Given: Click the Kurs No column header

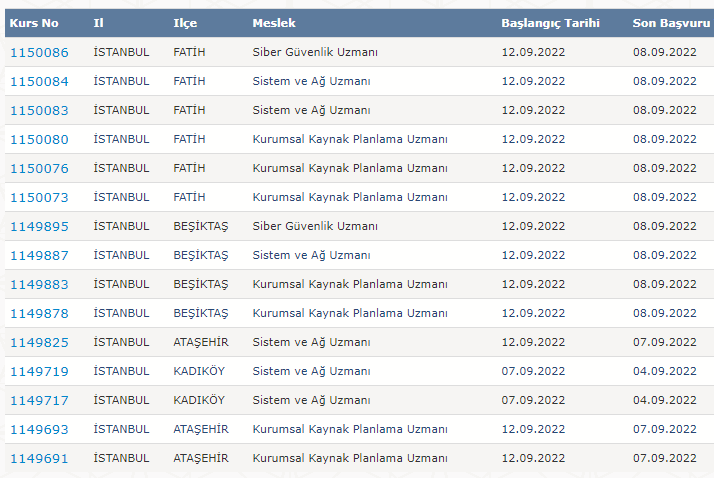Looking at the screenshot, I should point(36,23).
